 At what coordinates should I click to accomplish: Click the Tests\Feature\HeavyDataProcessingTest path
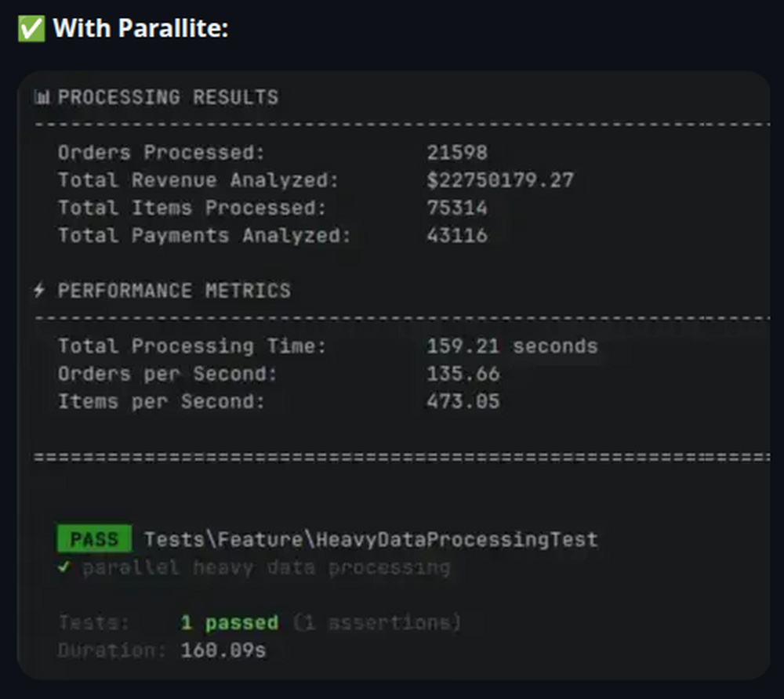tap(370, 539)
